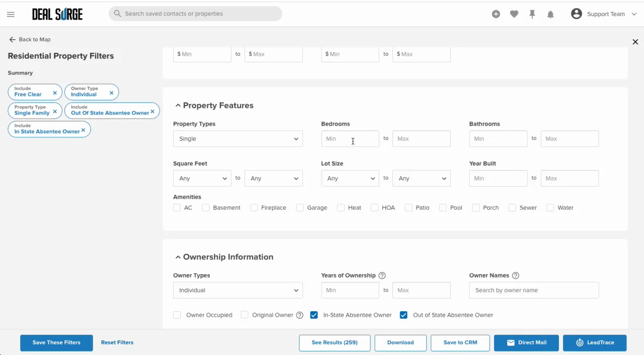Click Reset Filters

click(117, 342)
